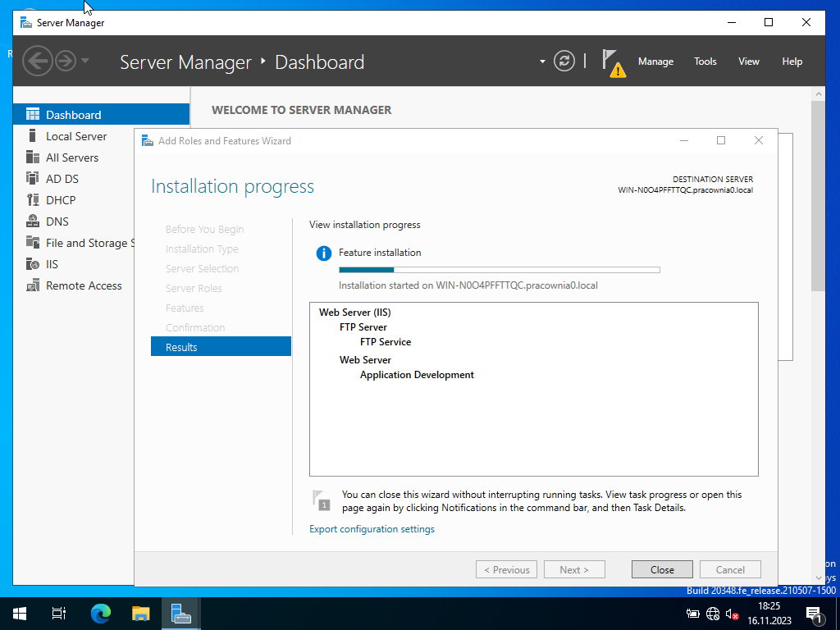Open All Servers icon in sidebar

point(33,157)
